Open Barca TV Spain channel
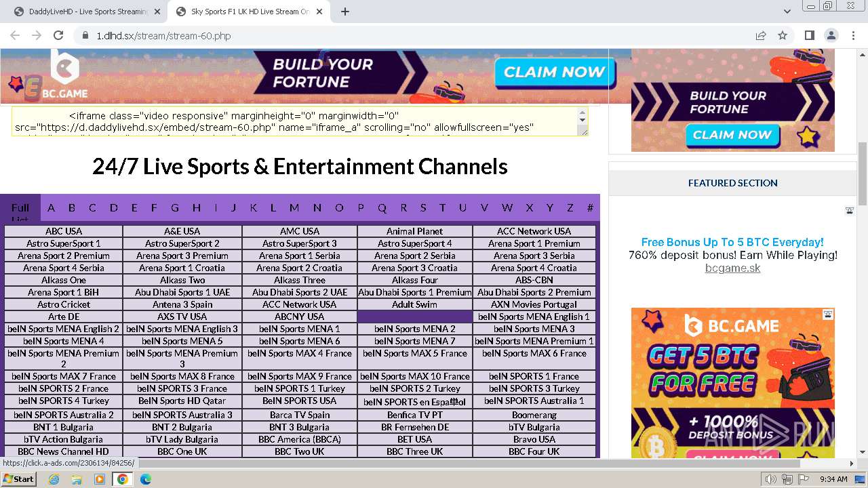 click(x=300, y=415)
